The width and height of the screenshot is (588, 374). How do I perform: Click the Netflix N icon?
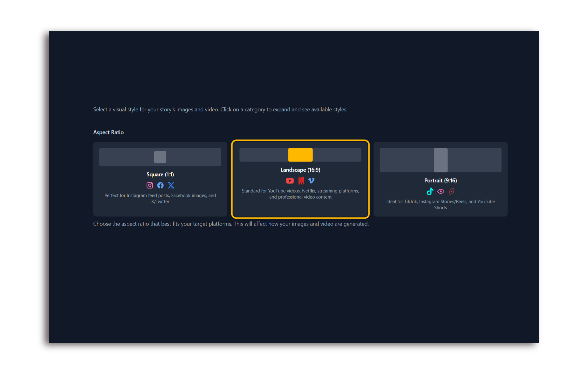coord(301,181)
